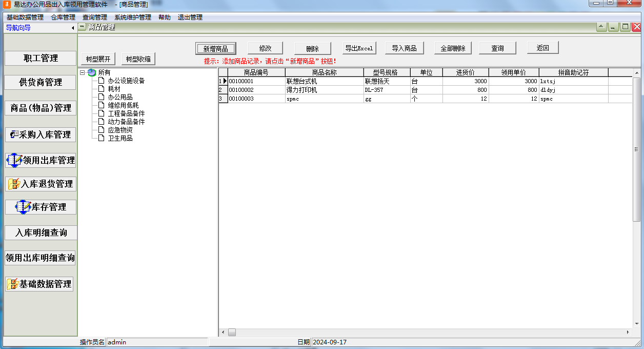Click the 领用单价 column header
Viewport: 644px width, 349px height.
(x=514, y=72)
